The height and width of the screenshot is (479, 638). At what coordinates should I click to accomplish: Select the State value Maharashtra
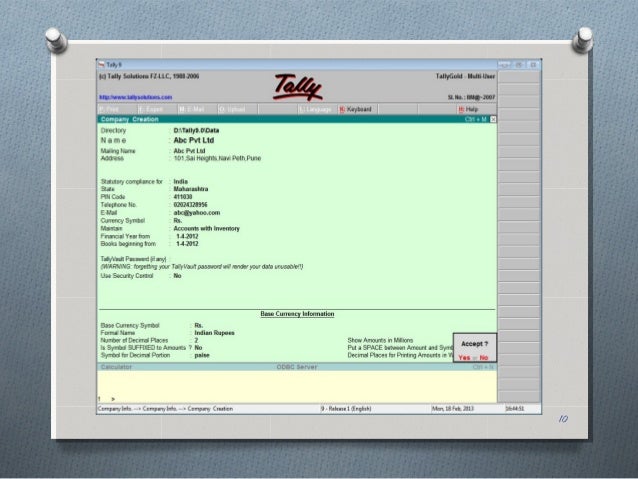(x=191, y=189)
